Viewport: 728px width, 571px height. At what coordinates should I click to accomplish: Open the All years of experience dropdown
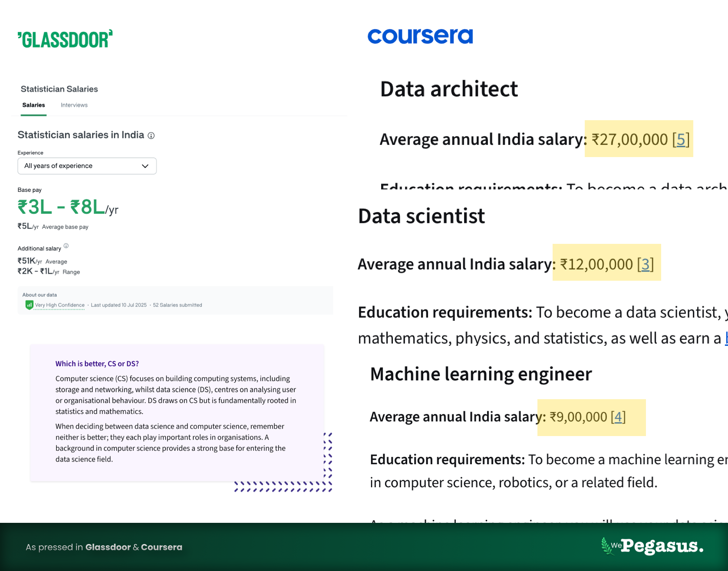87,166
